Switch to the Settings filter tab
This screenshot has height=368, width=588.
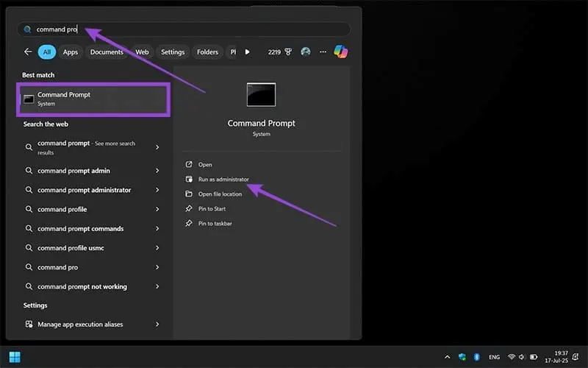[173, 52]
